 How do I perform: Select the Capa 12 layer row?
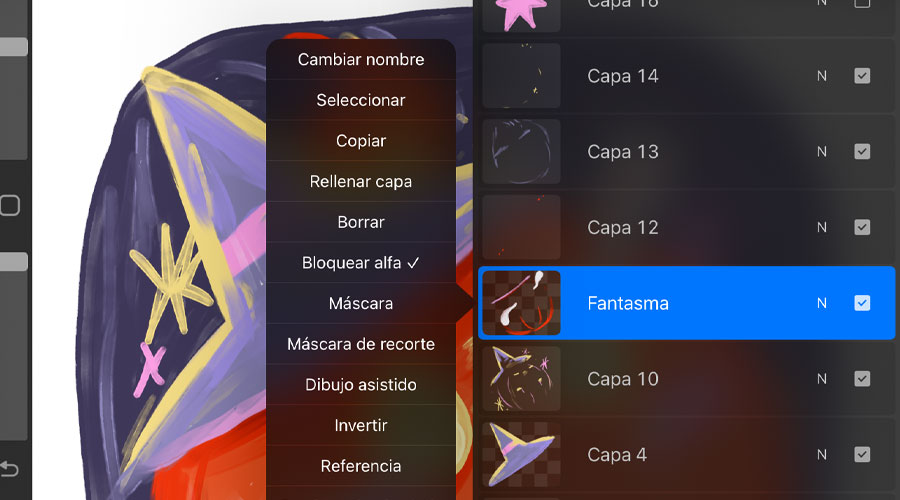pos(686,227)
